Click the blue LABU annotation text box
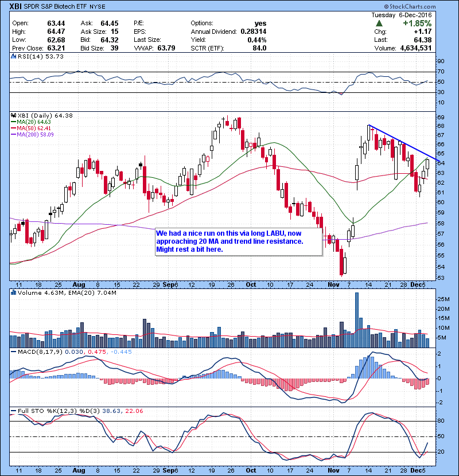This screenshot has width=459, height=476. pos(239,241)
